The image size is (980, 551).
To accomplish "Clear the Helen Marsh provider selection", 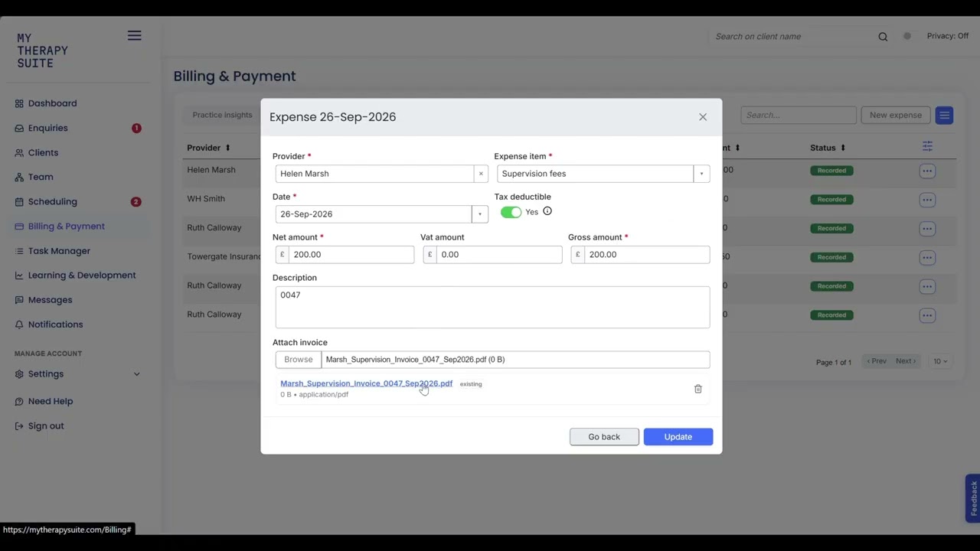I will point(481,174).
